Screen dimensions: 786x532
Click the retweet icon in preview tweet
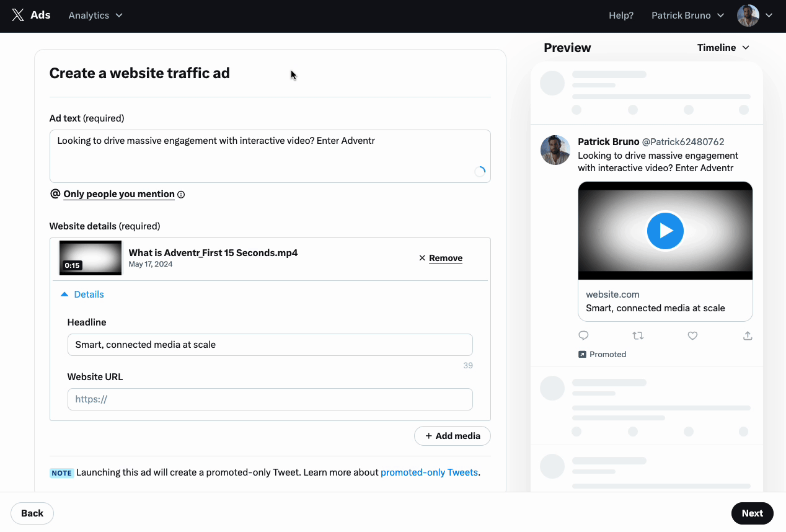tap(638, 335)
